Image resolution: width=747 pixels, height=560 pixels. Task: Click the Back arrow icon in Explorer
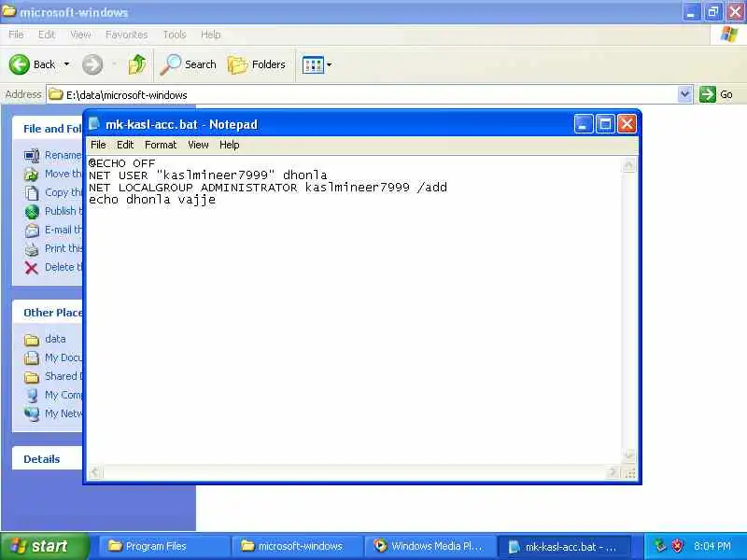tap(19, 64)
